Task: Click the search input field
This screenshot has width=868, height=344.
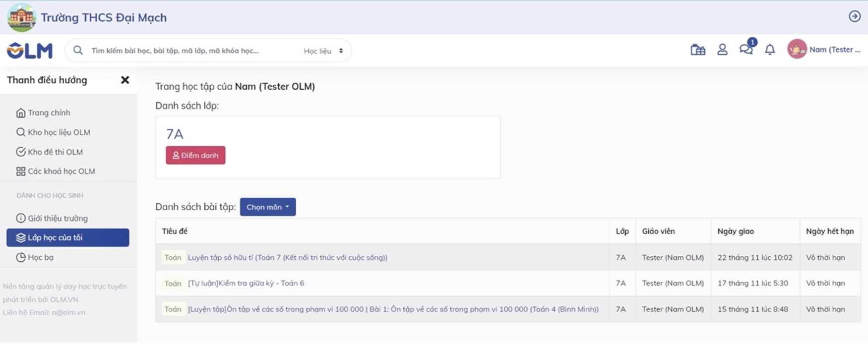Action: 193,51
